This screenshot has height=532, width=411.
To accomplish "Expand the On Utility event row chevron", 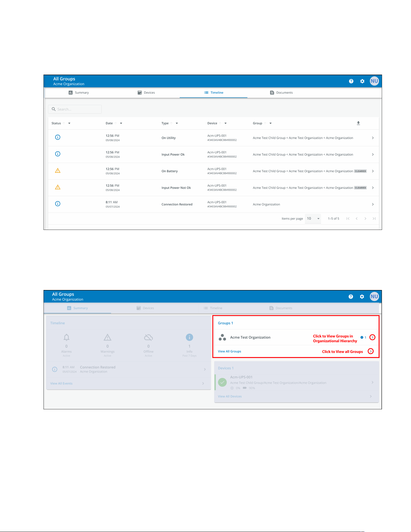I will click(373, 138).
